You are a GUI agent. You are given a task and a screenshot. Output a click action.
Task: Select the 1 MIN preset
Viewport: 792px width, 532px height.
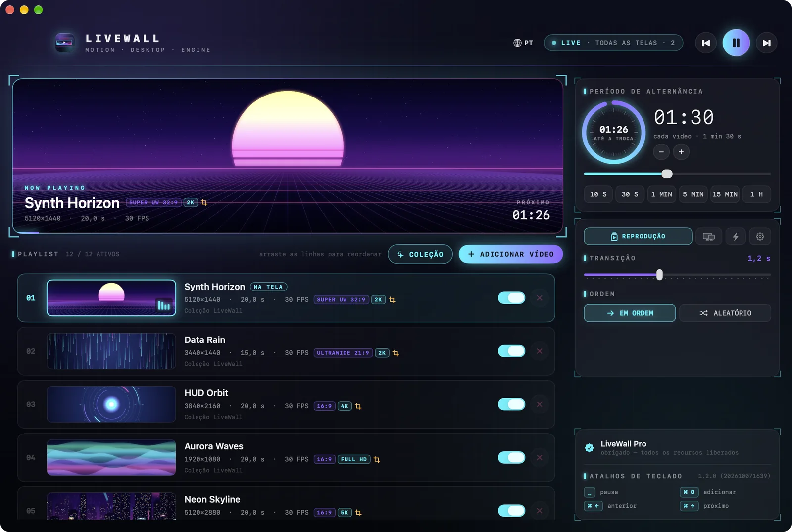click(662, 194)
